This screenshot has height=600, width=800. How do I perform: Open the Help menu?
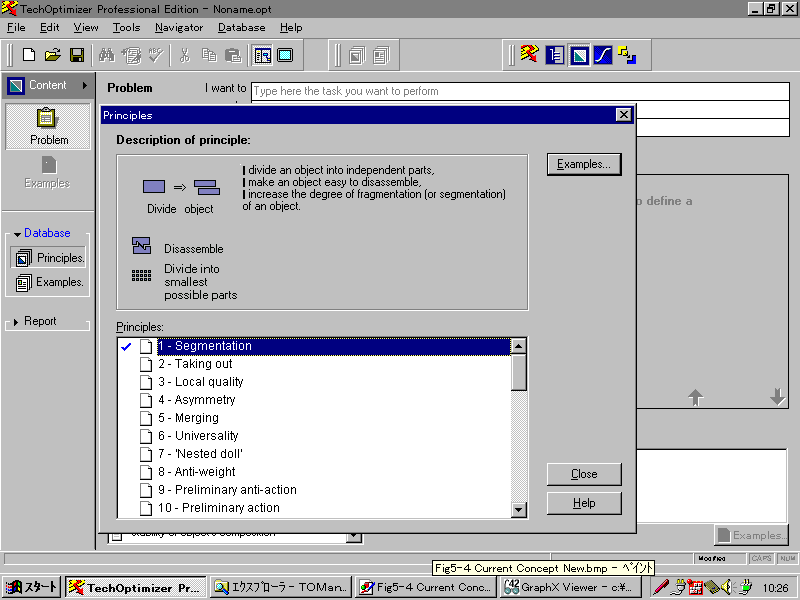(x=291, y=28)
